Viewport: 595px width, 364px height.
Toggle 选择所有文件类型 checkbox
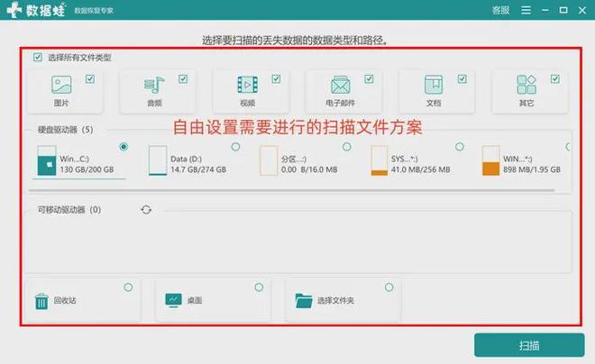click(x=37, y=58)
